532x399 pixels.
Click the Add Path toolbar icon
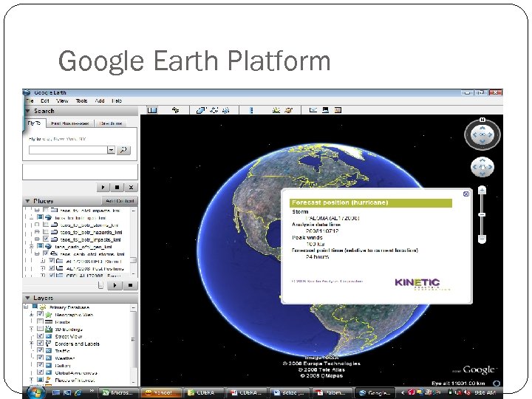click(x=214, y=110)
